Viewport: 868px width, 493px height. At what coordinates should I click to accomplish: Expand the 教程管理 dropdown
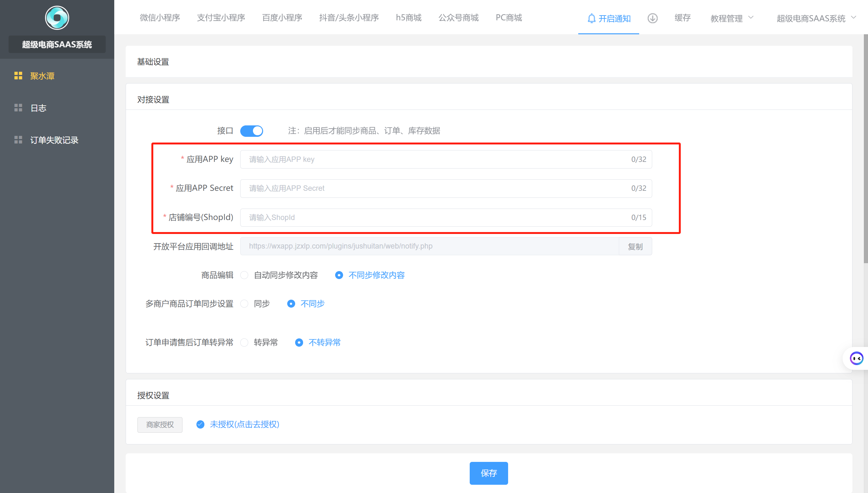point(732,18)
